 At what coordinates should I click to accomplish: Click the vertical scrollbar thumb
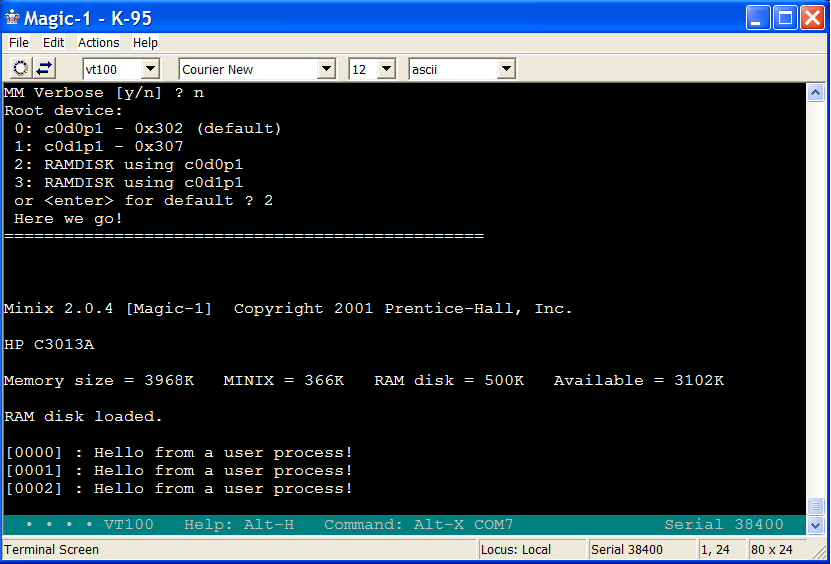[815, 506]
